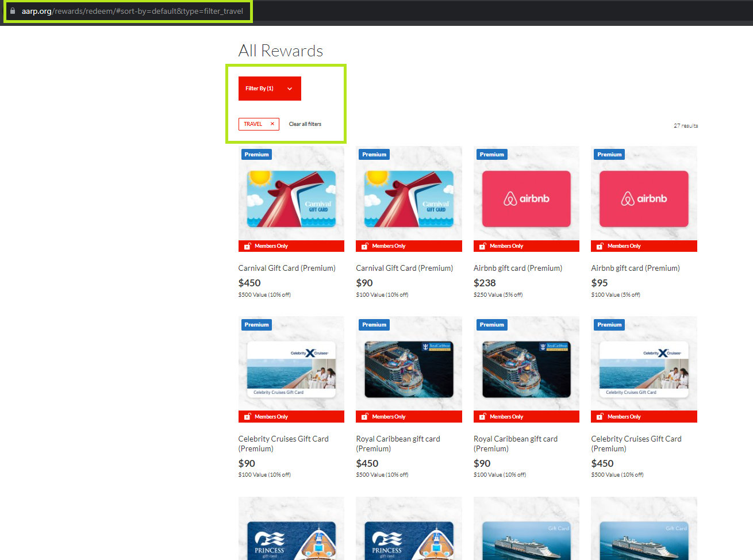Click the Members Only lock icon on $95 Airbnb card
Image resolution: width=753 pixels, height=560 pixels.
click(600, 246)
